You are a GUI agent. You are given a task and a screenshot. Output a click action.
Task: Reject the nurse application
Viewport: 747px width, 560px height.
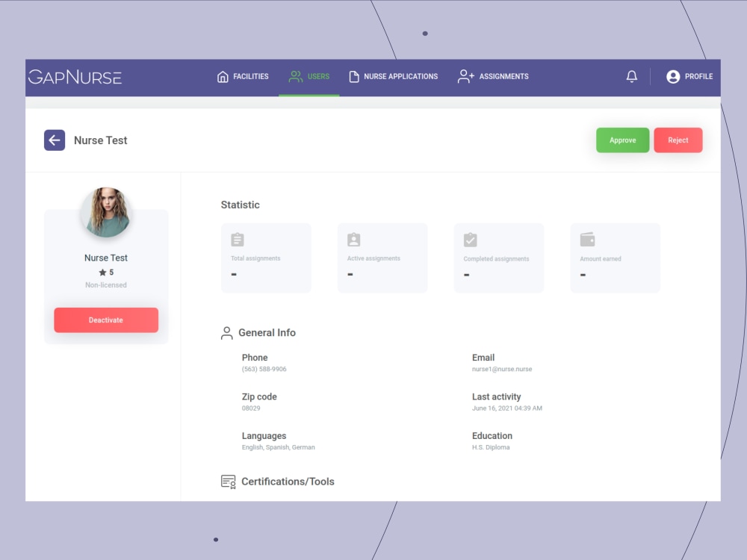678,140
